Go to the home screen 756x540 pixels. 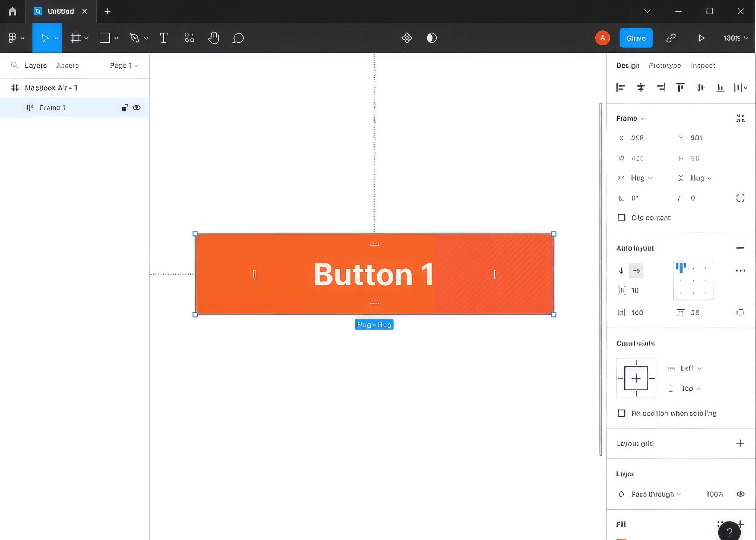[x=13, y=11]
